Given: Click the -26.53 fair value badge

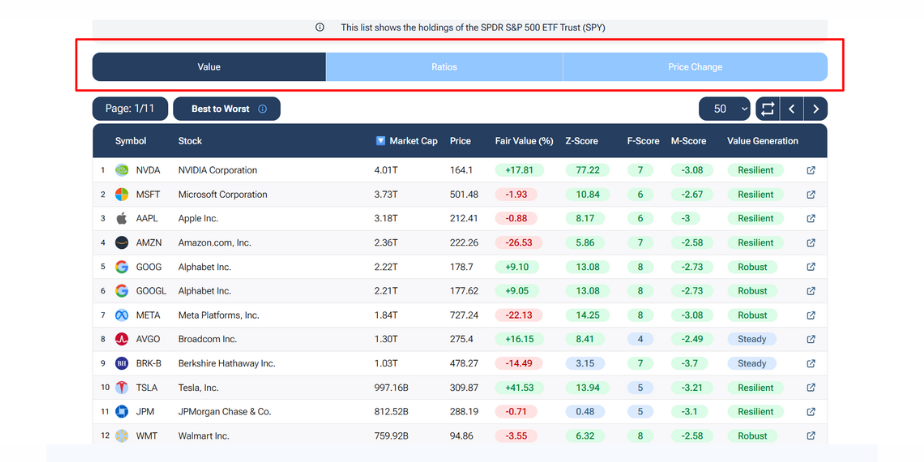Looking at the screenshot, I should coord(519,243).
